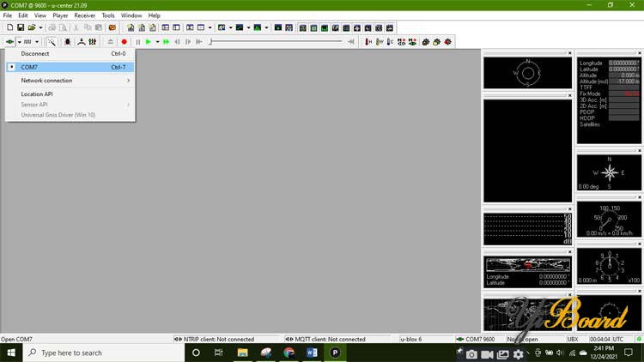
Task: Close the Longitude/Latitude data panel
Action: click(640, 53)
